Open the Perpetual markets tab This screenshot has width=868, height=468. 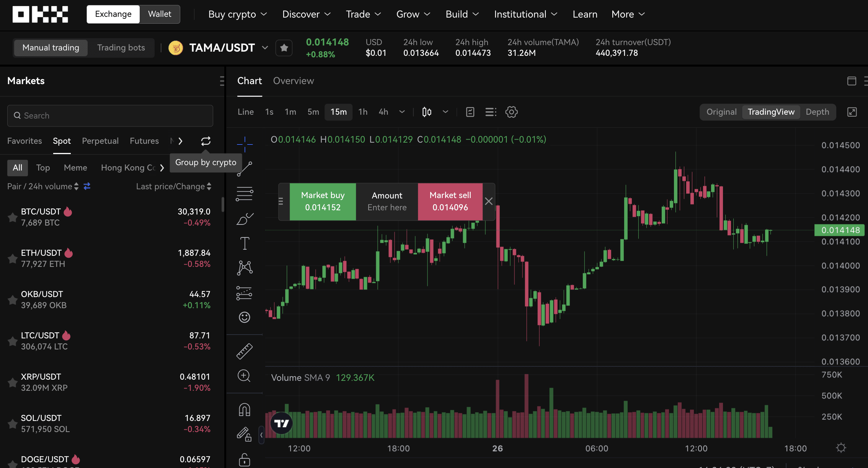coord(100,141)
